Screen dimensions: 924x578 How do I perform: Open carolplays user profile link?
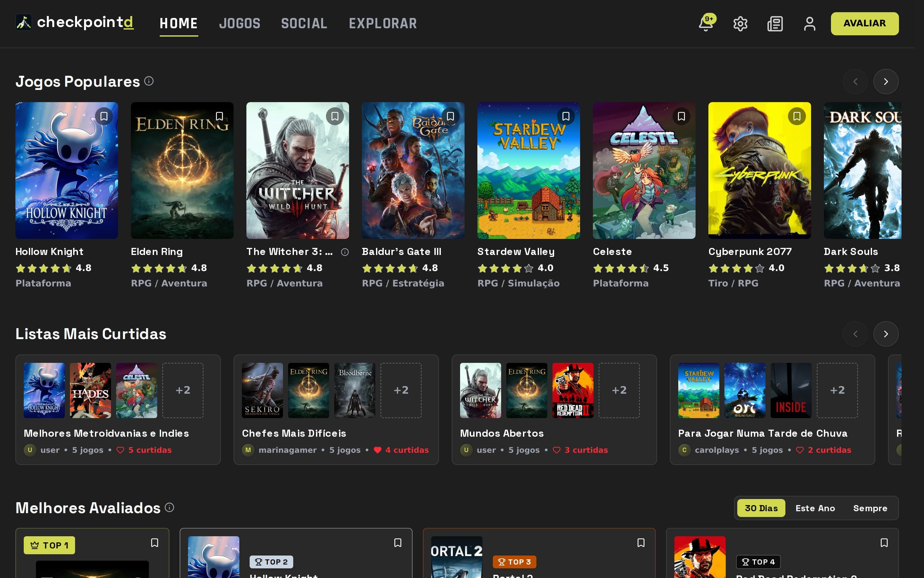[717, 450]
